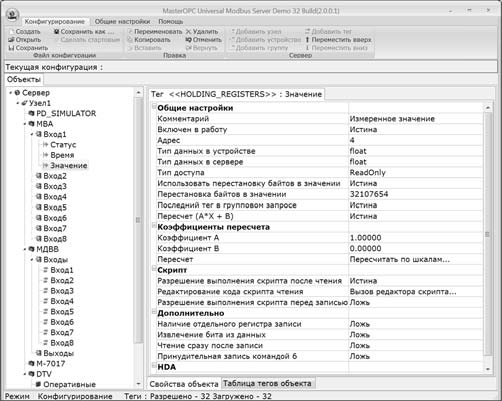The image size is (502, 401).
Task: Collapse the МДВВ device node
Action: [x=25, y=249]
